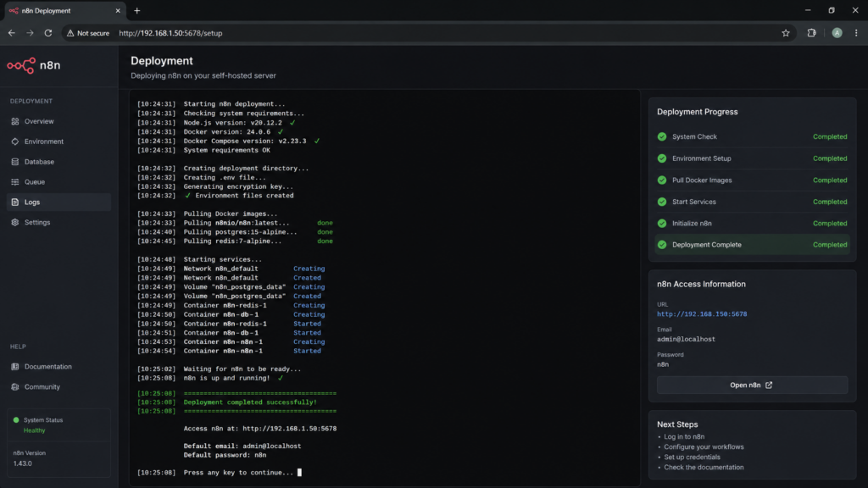The height and width of the screenshot is (488, 868).
Task: Click the 'Set up credentials' next step
Action: pyautogui.click(x=692, y=457)
